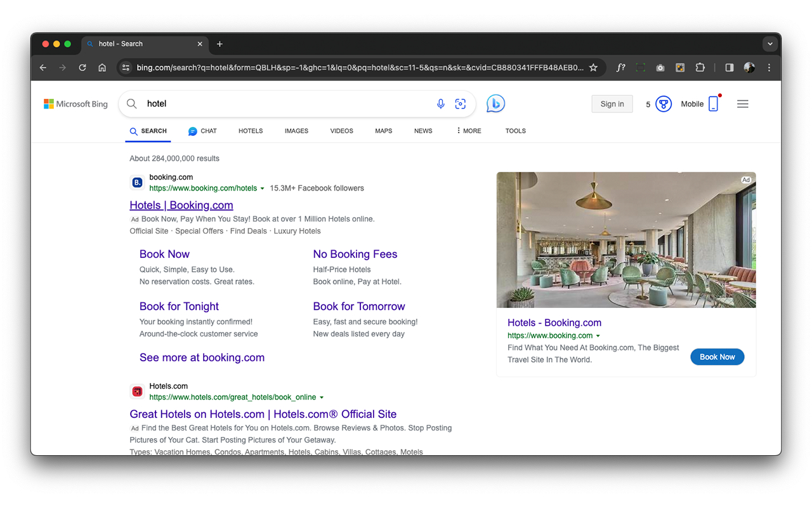Open a new browser tab with plus button
812x508 pixels.
pos(219,44)
